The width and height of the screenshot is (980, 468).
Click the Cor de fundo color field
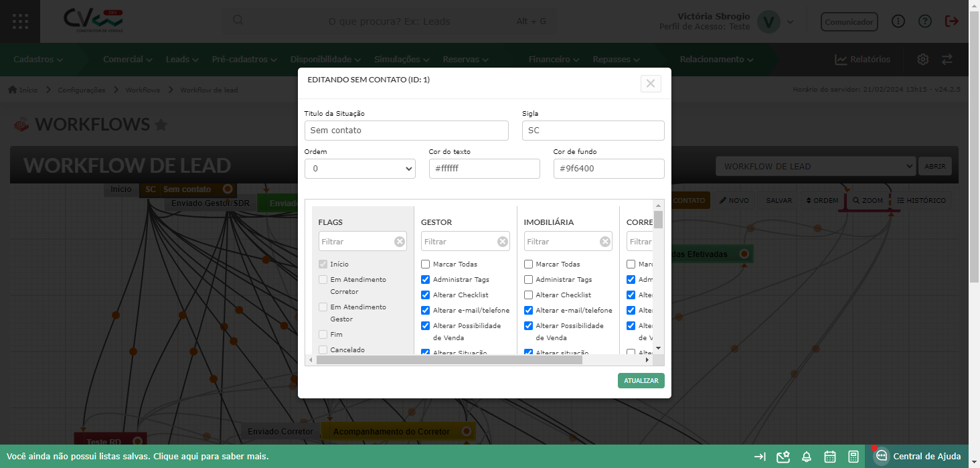[x=609, y=169]
